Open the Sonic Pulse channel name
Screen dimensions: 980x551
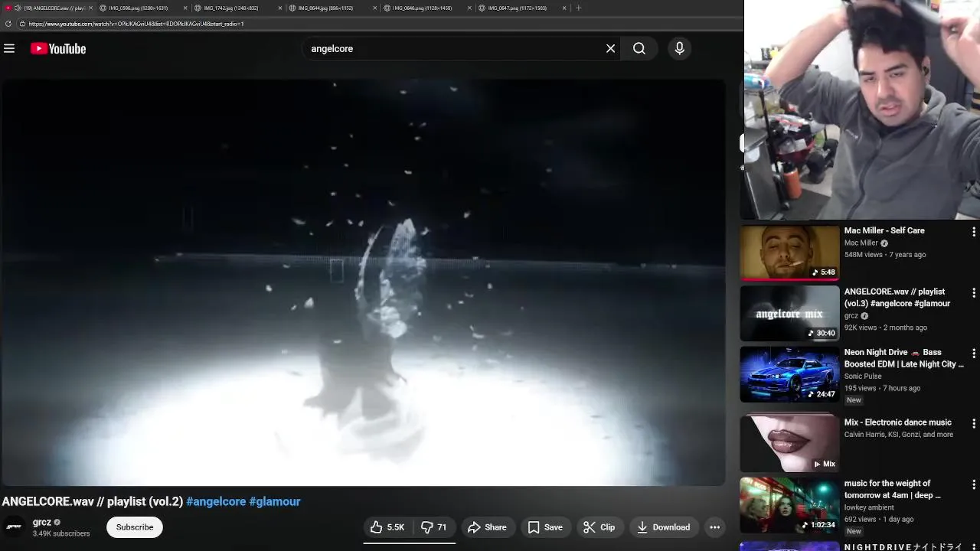pyautogui.click(x=863, y=376)
